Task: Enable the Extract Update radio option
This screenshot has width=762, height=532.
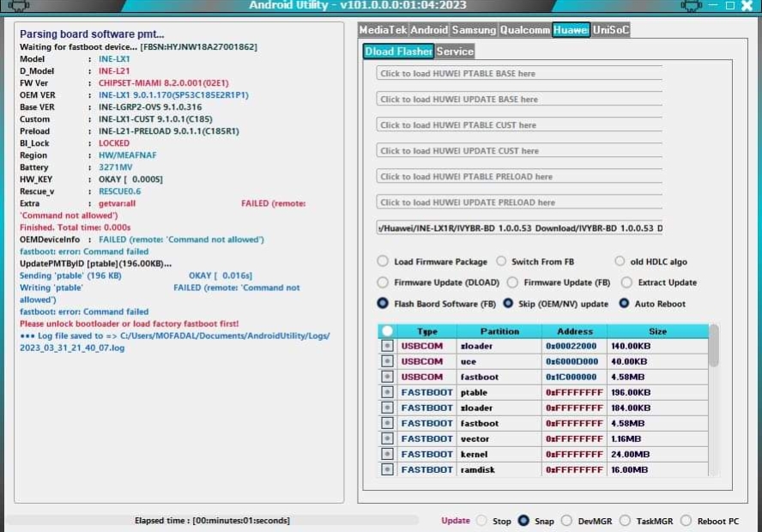Action: click(626, 282)
